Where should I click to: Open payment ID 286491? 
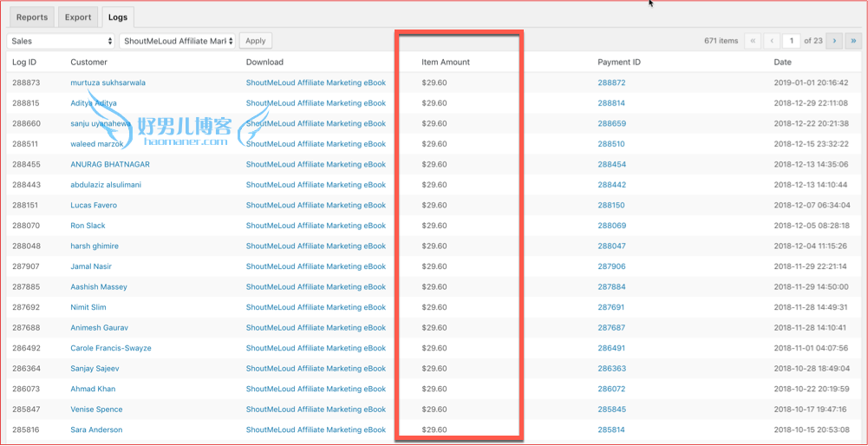(x=611, y=348)
